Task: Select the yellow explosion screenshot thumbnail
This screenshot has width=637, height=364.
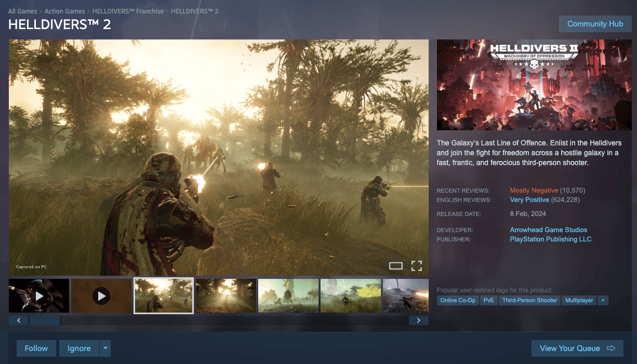Action: pos(351,296)
